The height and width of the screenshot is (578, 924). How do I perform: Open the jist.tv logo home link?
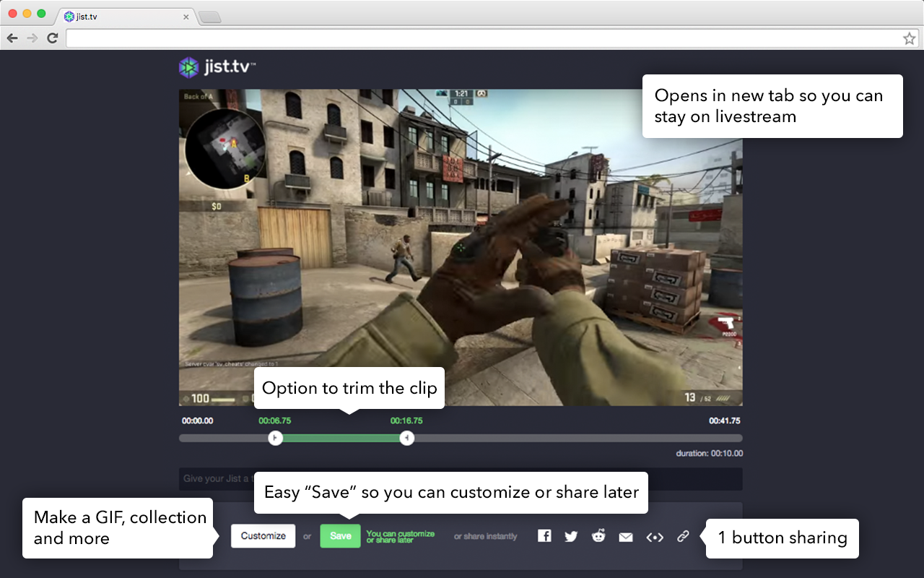tap(217, 67)
